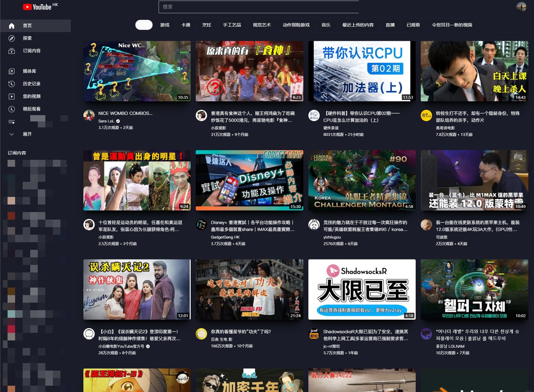Play Korean 헬퍼 그 자체 thumbnail
Viewport: 534px width, 392px height.
(x=474, y=289)
